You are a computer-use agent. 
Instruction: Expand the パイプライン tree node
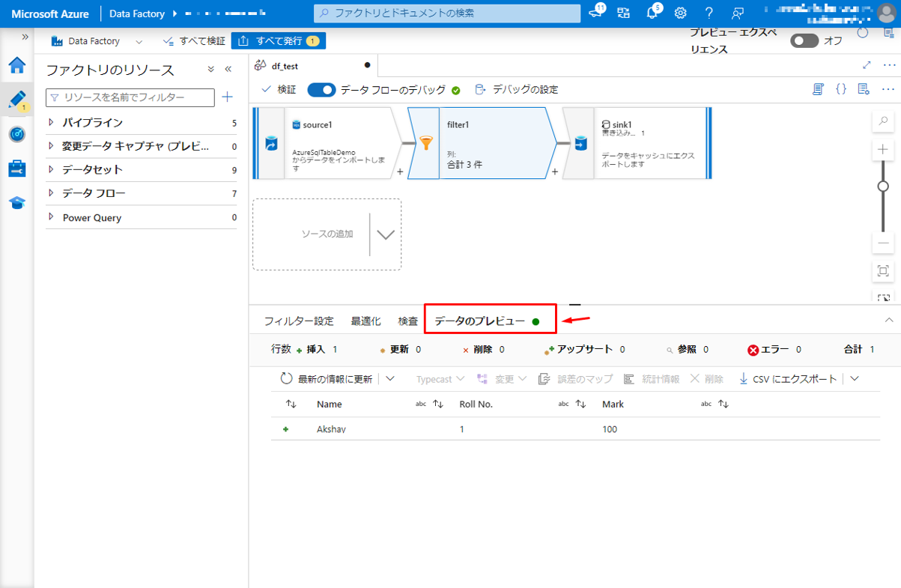(x=51, y=123)
